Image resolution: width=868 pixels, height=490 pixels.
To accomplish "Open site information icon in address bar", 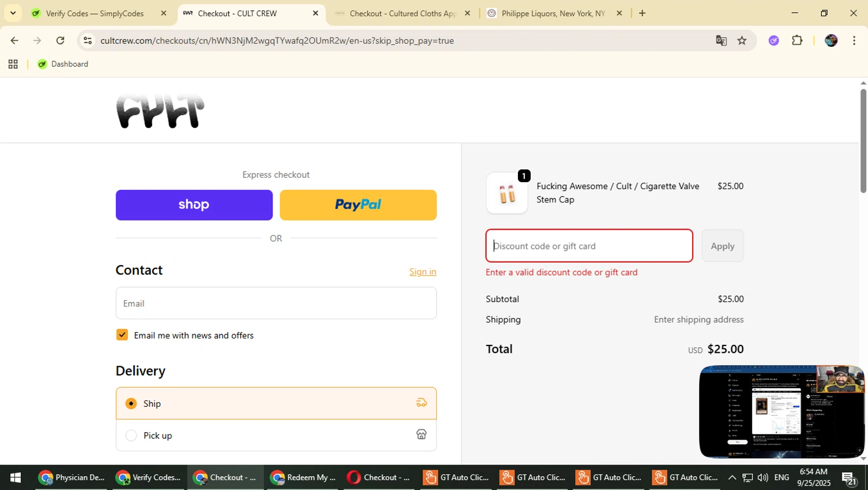I will tap(87, 40).
